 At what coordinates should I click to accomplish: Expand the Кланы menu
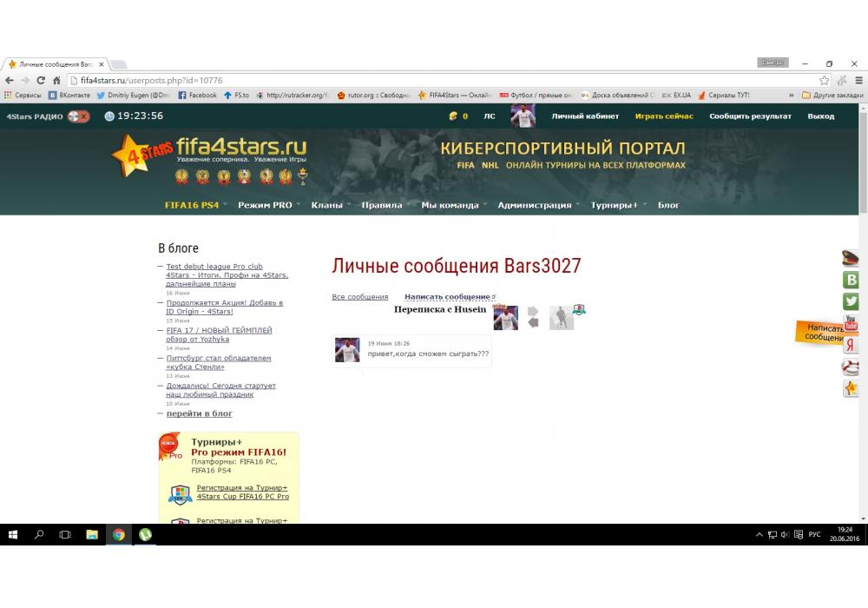pyautogui.click(x=331, y=205)
